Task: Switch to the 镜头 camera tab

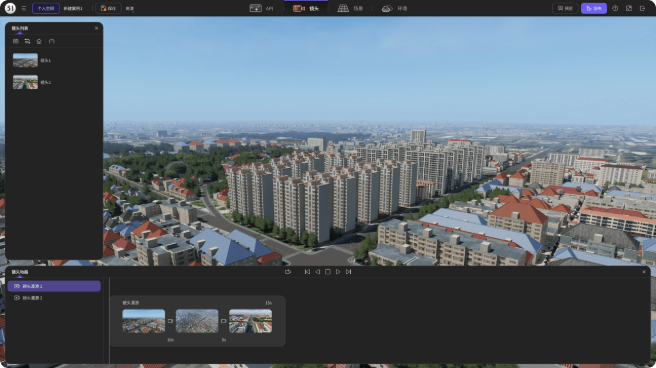Action: 306,8
